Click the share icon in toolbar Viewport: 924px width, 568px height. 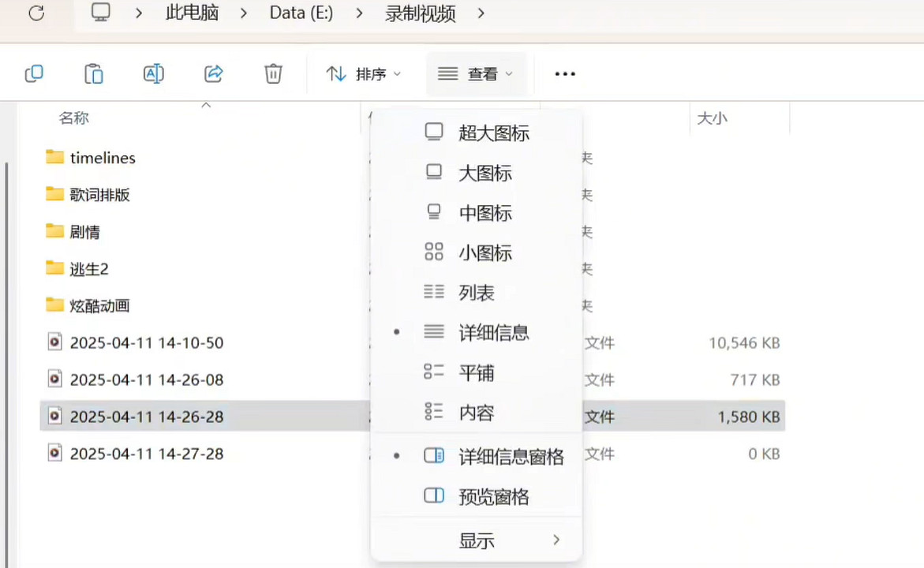tap(213, 74)
